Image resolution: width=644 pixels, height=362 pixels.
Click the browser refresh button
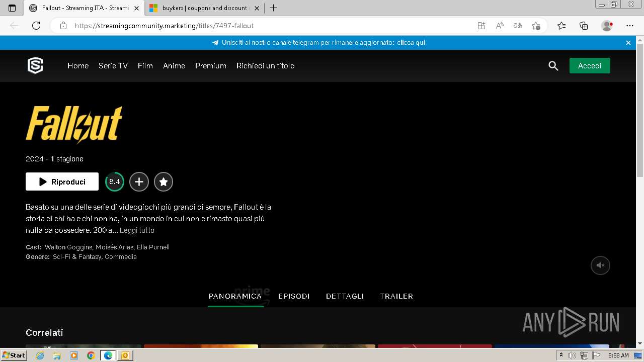36,26
